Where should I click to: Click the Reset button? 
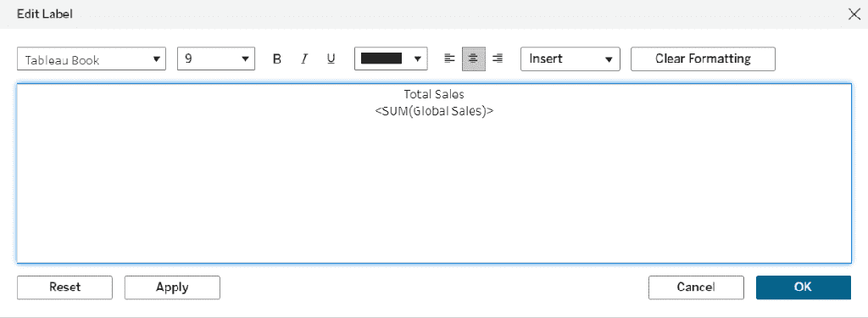(x=64, y=287)
